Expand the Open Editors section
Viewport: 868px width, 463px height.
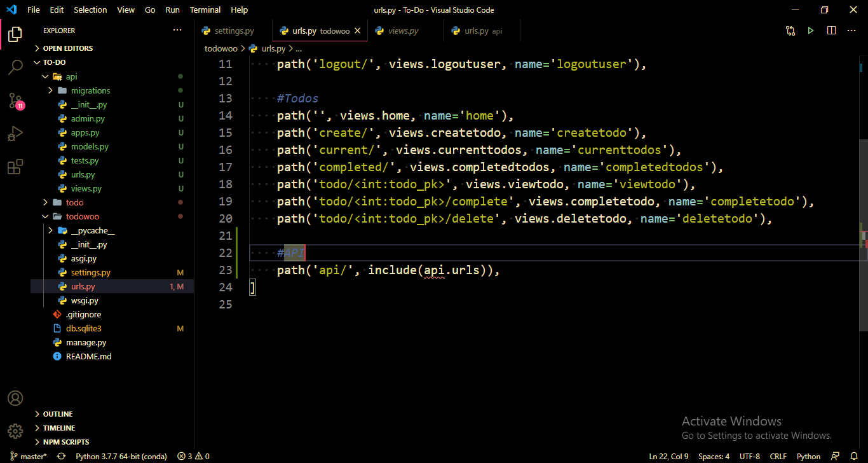tap(112, 48)
